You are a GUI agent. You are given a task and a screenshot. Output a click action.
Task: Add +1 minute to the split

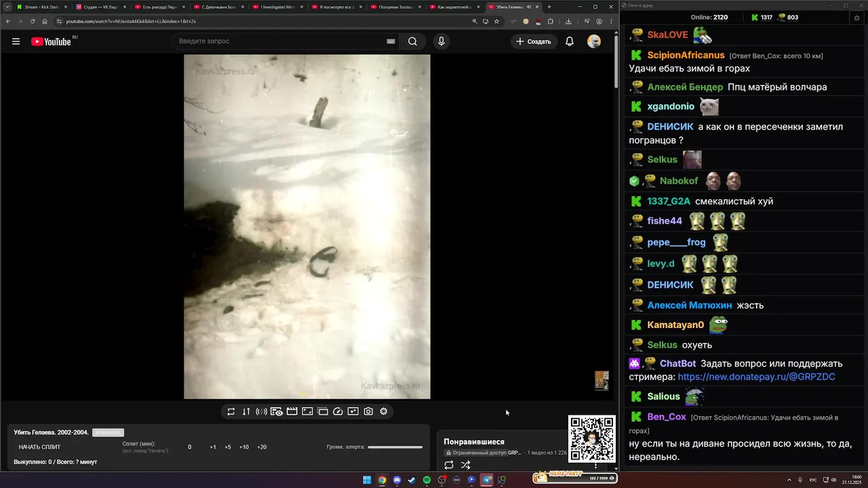click(x=213, y=447)
